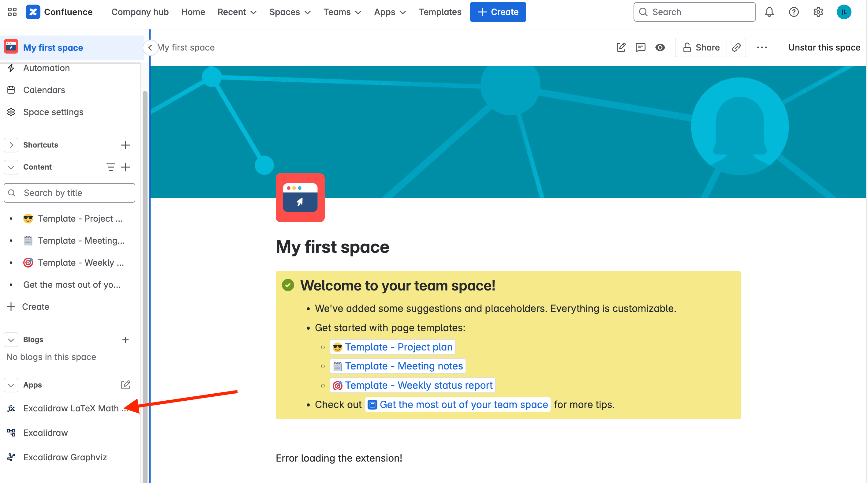Click the top Search field
The width and height of the screenshot is (868, 483).
click(x=694, y=12)
